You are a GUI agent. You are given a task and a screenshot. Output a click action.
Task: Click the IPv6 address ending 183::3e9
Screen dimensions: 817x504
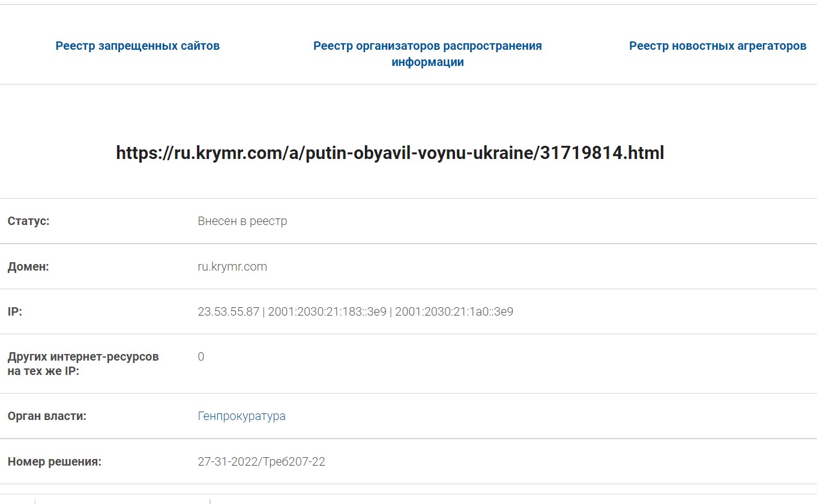(x=327, y=312)
